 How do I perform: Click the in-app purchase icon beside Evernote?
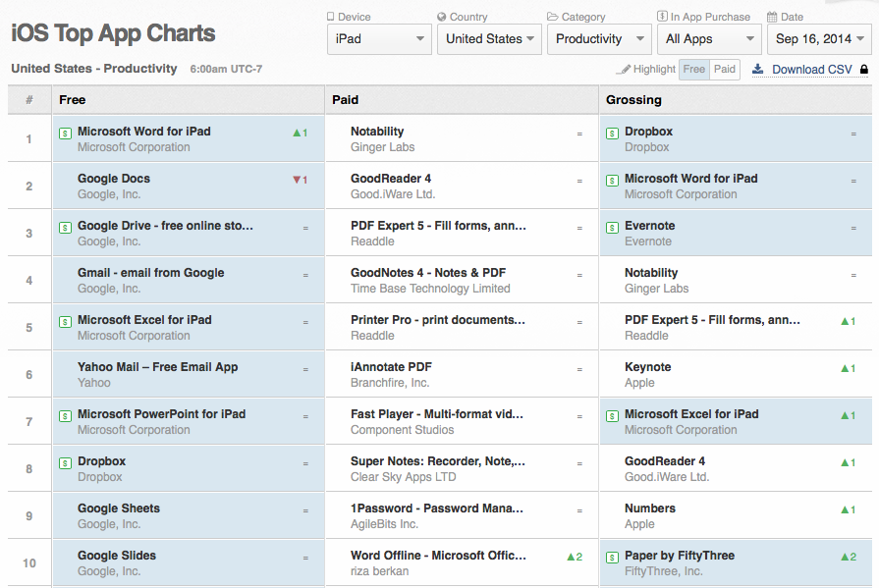(x=613, y=228)
